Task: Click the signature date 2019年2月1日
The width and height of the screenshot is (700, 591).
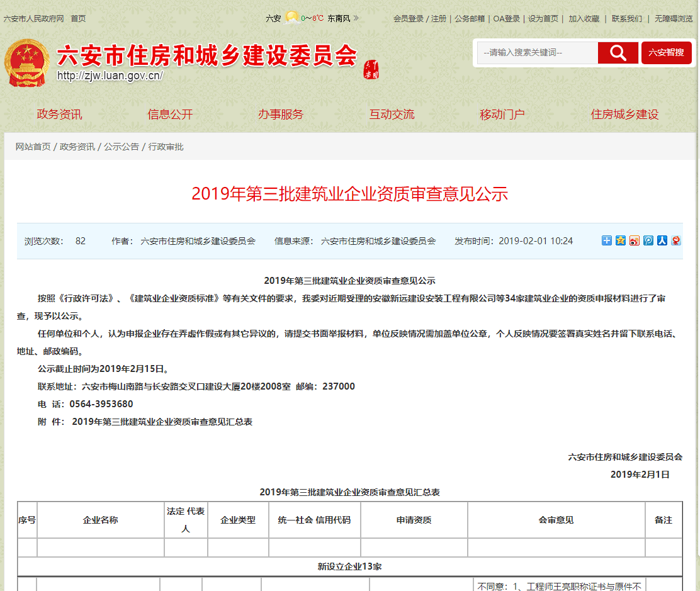Action: [x=640, y=475]
